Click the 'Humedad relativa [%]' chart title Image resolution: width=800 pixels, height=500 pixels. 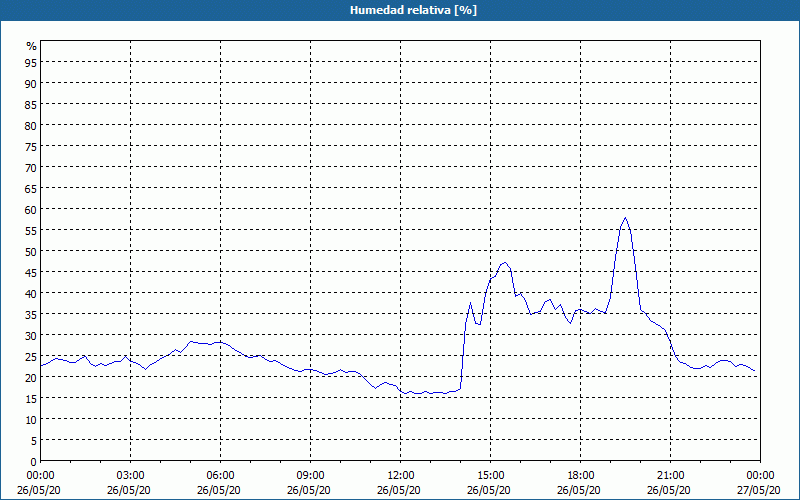coord(413,10)
